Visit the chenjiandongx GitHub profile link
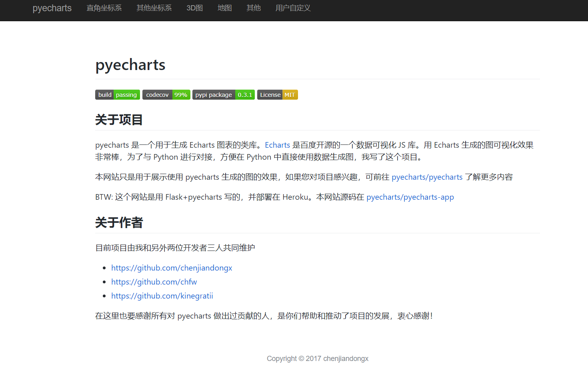Viewport: 588px width, 389px height. tap(172, 268)
